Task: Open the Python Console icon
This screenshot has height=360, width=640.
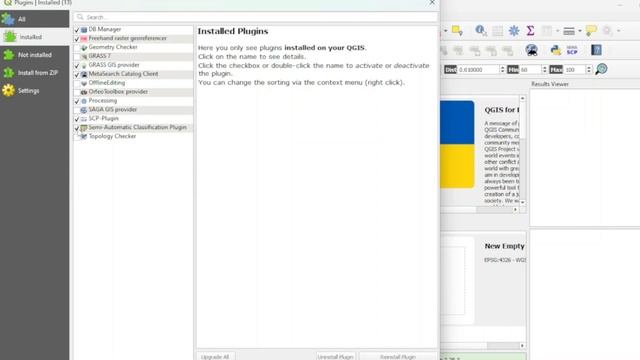Action: tap(556, 50)
